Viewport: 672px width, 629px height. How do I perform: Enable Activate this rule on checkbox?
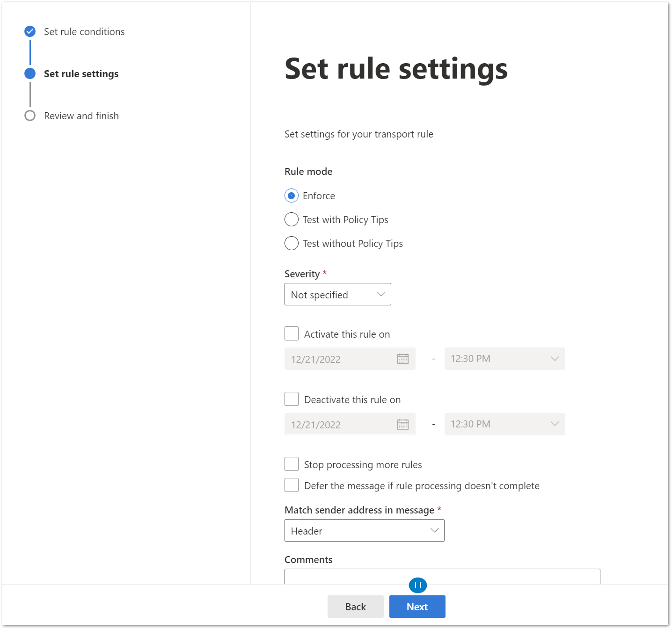292,333
